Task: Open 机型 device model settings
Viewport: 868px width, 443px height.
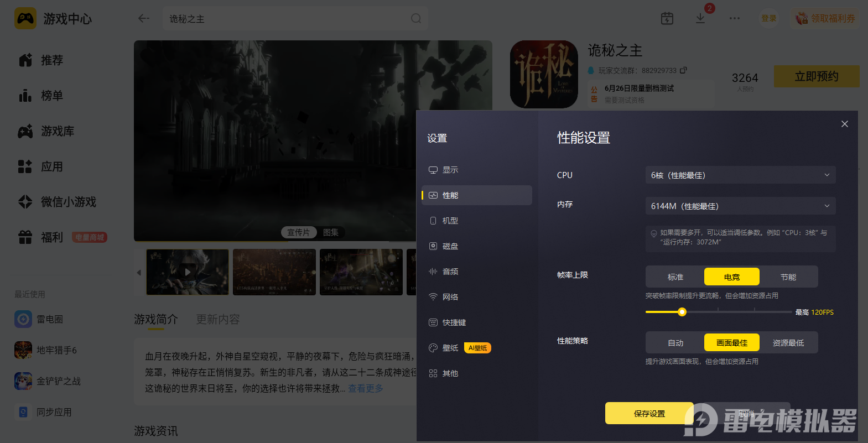Action: tap(477, 221)
